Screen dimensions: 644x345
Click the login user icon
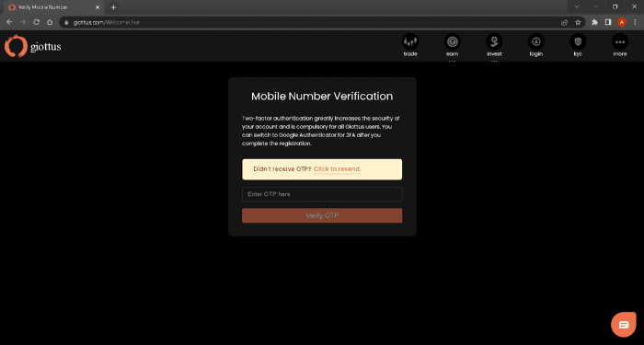(536, 41)
